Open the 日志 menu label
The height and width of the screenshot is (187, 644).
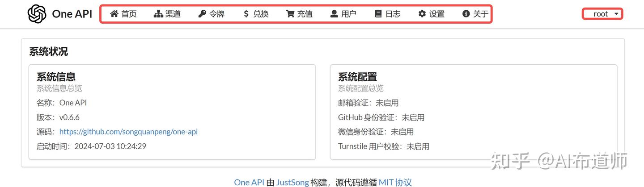[x=393, y=14]
